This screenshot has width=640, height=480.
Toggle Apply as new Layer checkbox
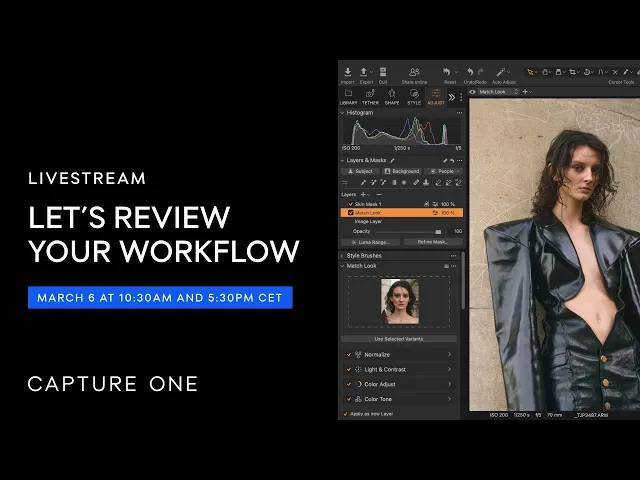[x=346, y=414]
